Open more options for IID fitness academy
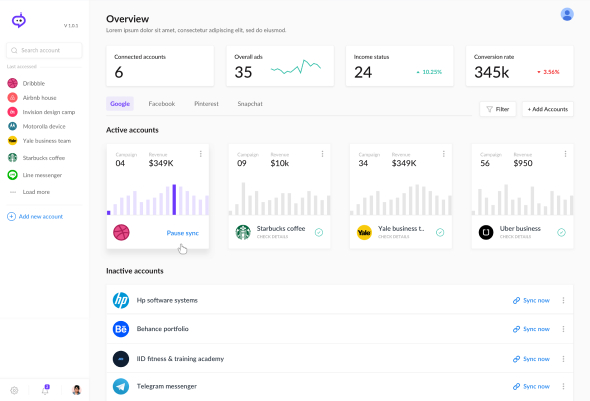The image size is (590, 401). [x=563, y=359]
